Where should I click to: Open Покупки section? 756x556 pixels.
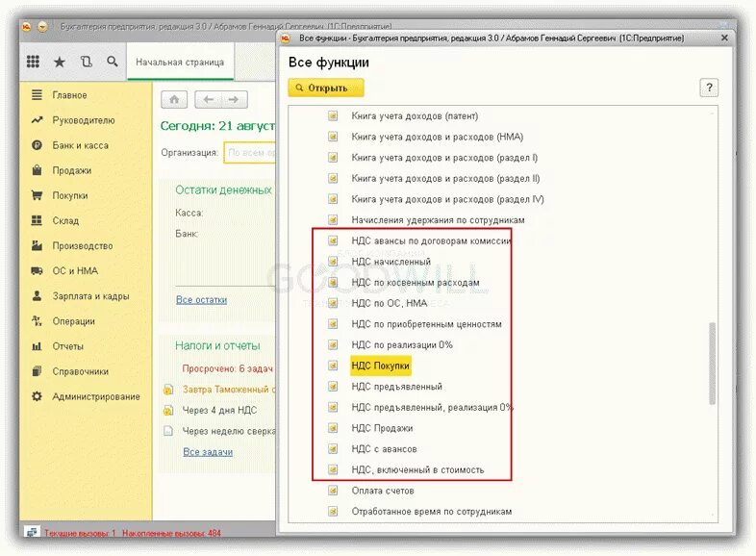tap(70, 196)
